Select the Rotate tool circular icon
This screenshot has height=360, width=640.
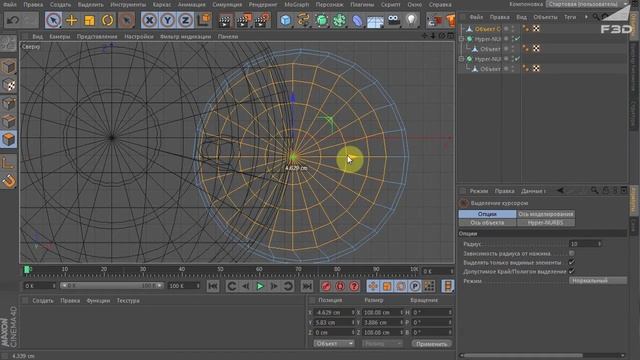[107, 20]
